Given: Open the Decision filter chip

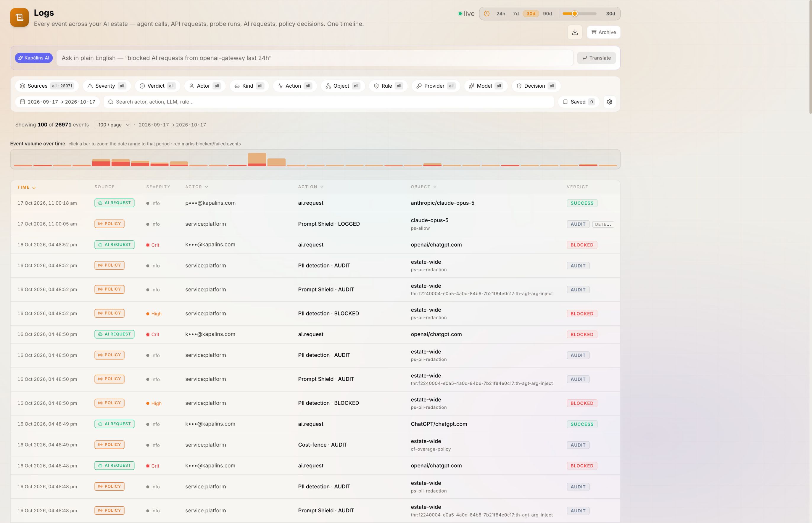Looking at the screenshot, I should [x=536, y=86].
